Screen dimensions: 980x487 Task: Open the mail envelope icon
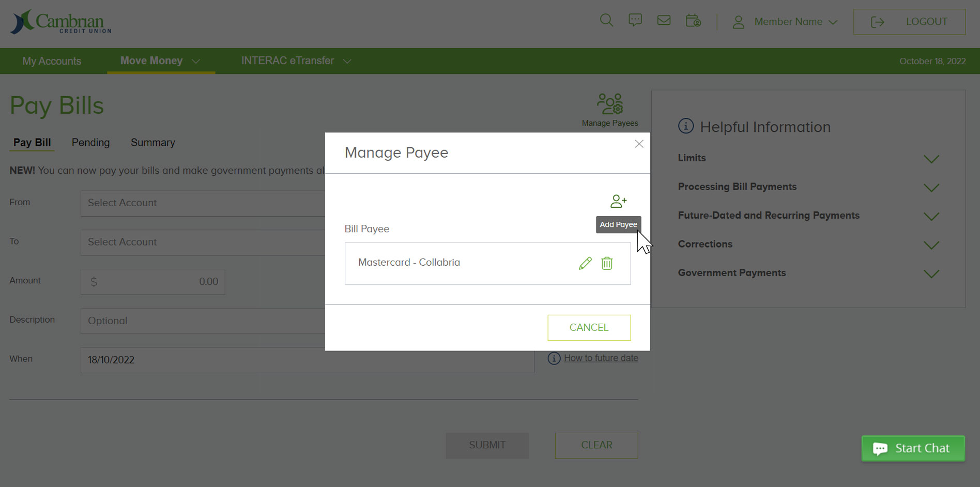point(664,21)
